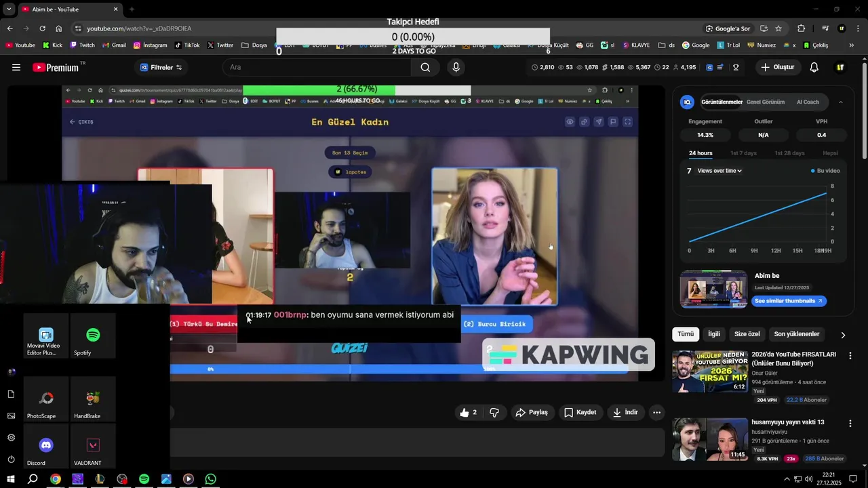This screenshot has height=488, width=868.
Task: Start voice search with the microphone
Action: pos(456,67)
